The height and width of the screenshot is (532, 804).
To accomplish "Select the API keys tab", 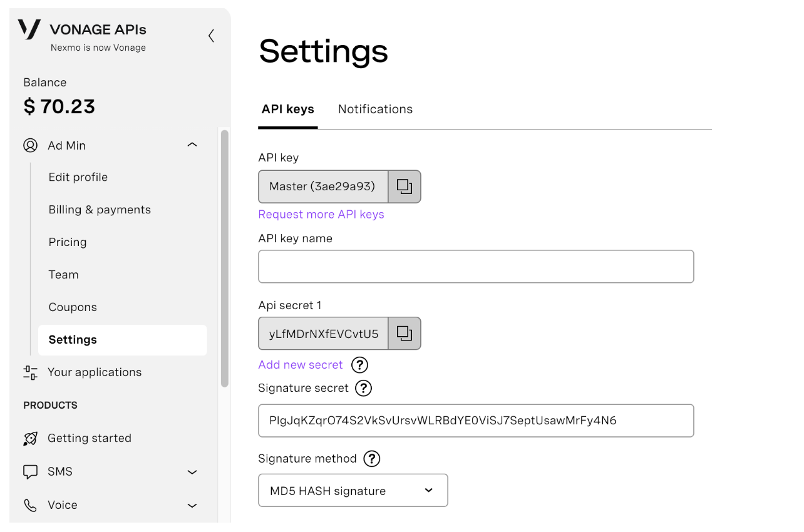I will 288,110.
